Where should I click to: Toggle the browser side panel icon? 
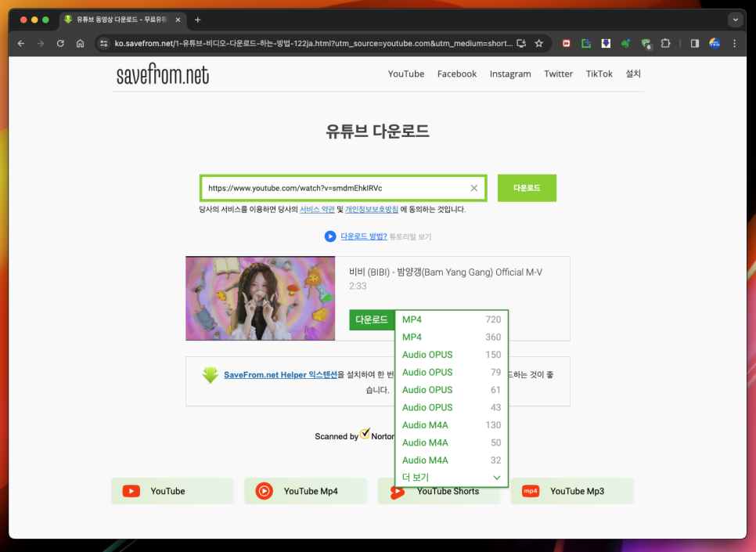[695, 43]
